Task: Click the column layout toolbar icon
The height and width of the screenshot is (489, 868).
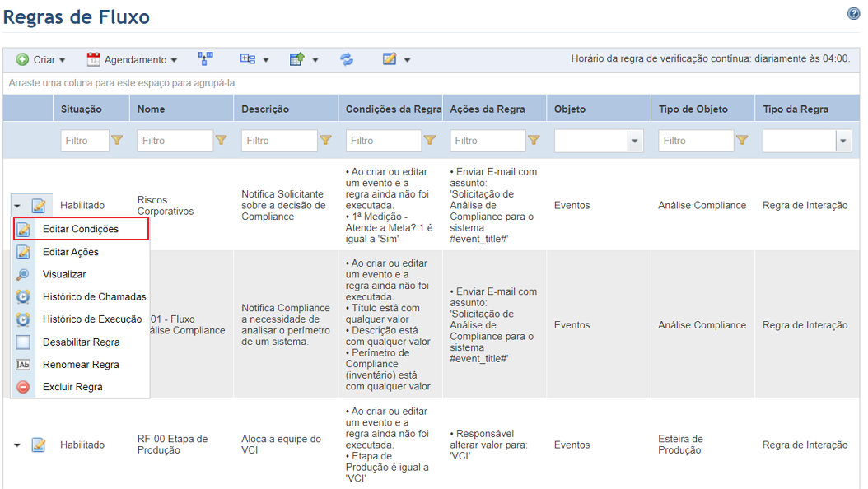Action: coord(247,58)
